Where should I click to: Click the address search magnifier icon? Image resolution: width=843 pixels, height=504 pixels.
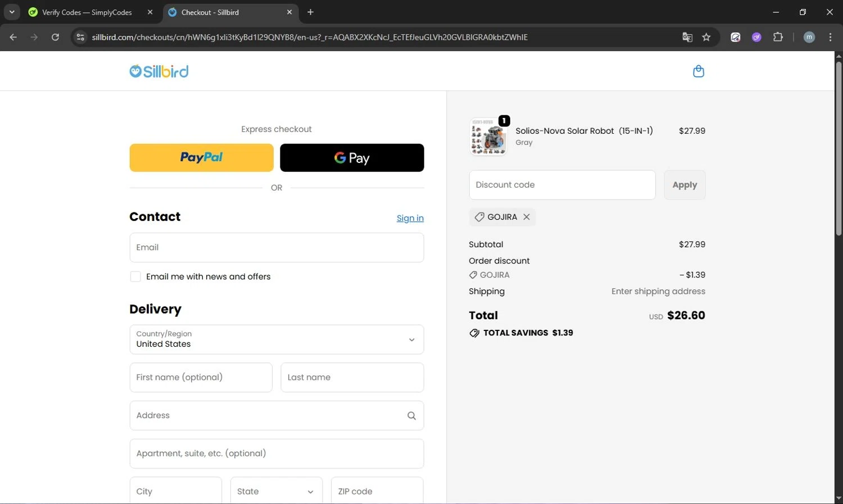pyautogui.click(x=411, y=416)
